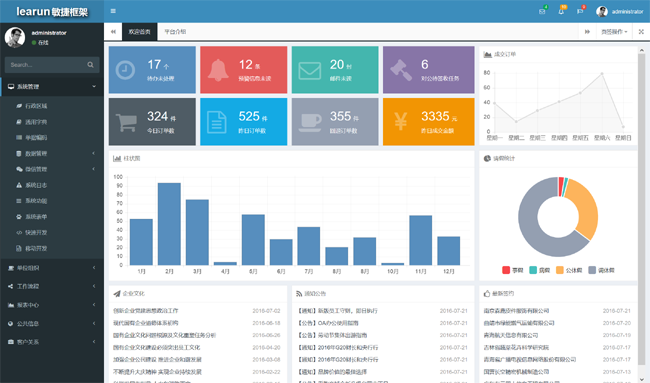This screenshot has height=383, width=650.
Task: Open the 页签操作 dropdown
Action: (614, 32)
